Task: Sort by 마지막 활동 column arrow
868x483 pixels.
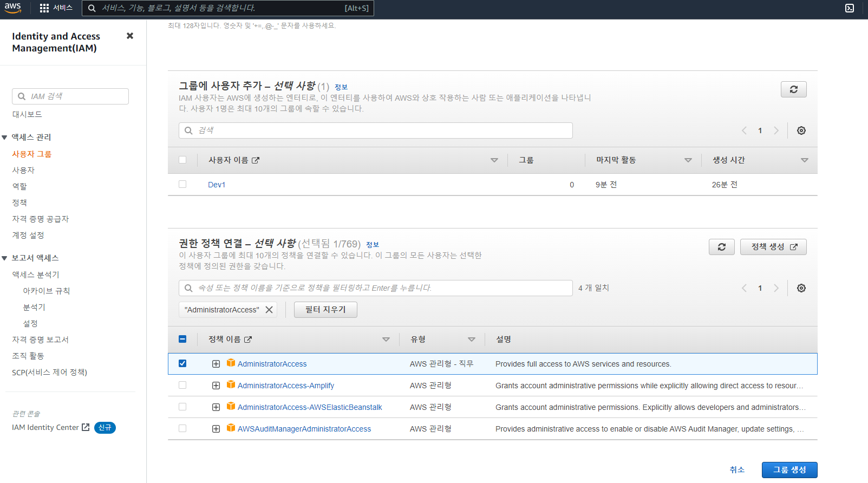Action: pos(688,160)
